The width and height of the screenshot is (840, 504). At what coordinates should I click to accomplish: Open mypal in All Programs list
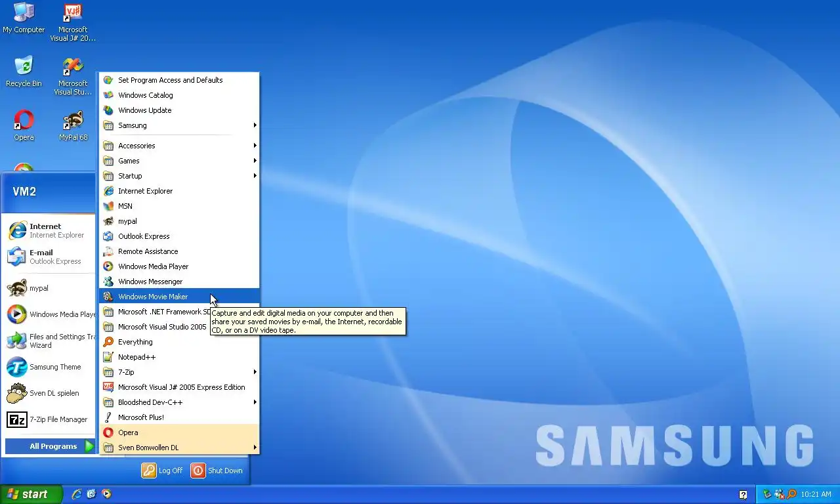179,221
